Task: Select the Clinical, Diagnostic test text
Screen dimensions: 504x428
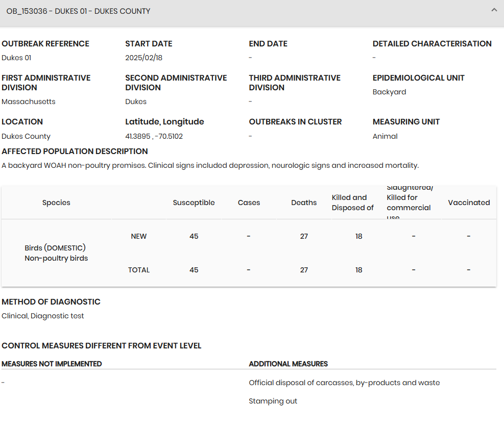Action: point(43,316)
